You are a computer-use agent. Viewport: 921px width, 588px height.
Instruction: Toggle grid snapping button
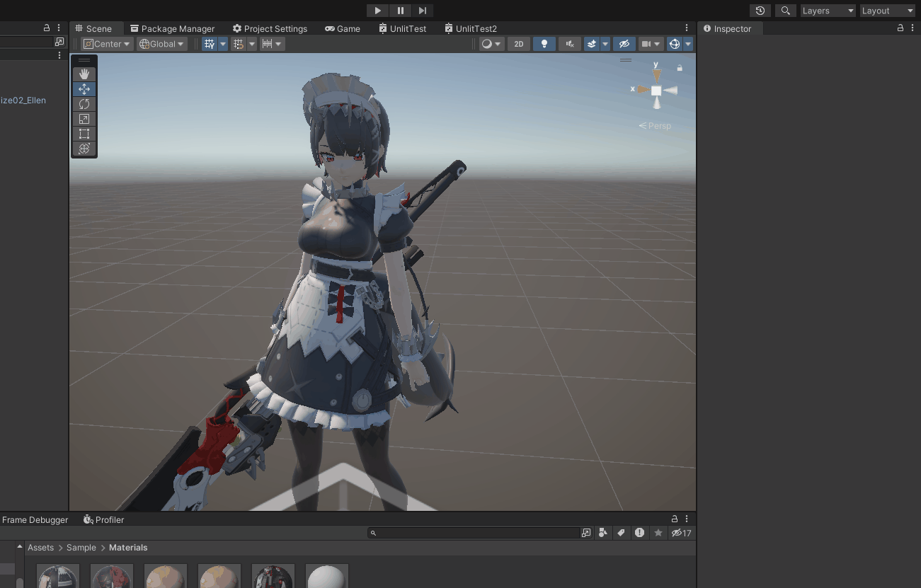[x=239, y=44]
